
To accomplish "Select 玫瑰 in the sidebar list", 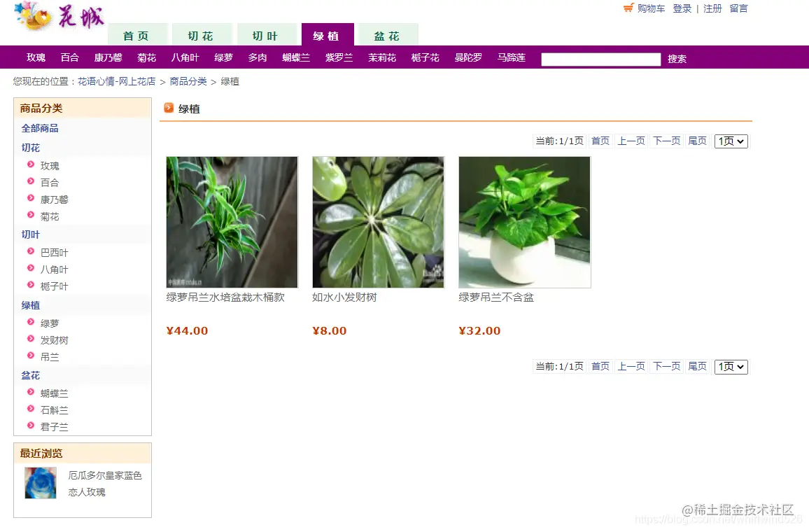I will pyautogui.click(x=50, y=166).
